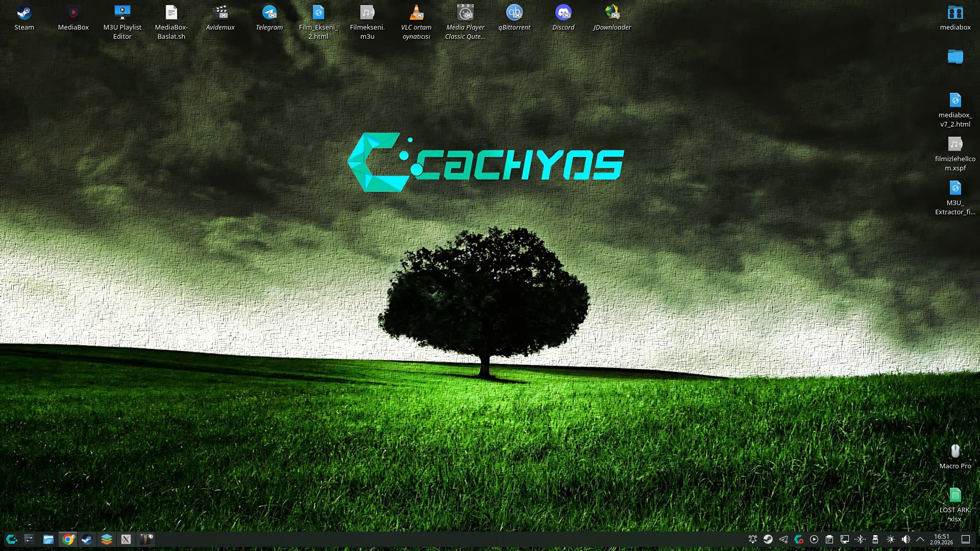This screenshot has width=980, height=551.
Task: Launch the qBittorrent desktop shortcut
Action: pyautogui.click(x=514, y=18)
